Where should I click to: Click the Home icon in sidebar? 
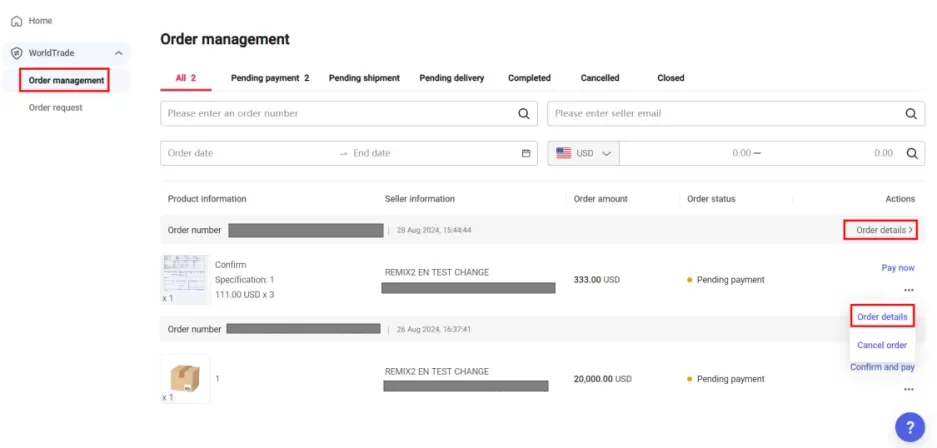click(16, 21)
